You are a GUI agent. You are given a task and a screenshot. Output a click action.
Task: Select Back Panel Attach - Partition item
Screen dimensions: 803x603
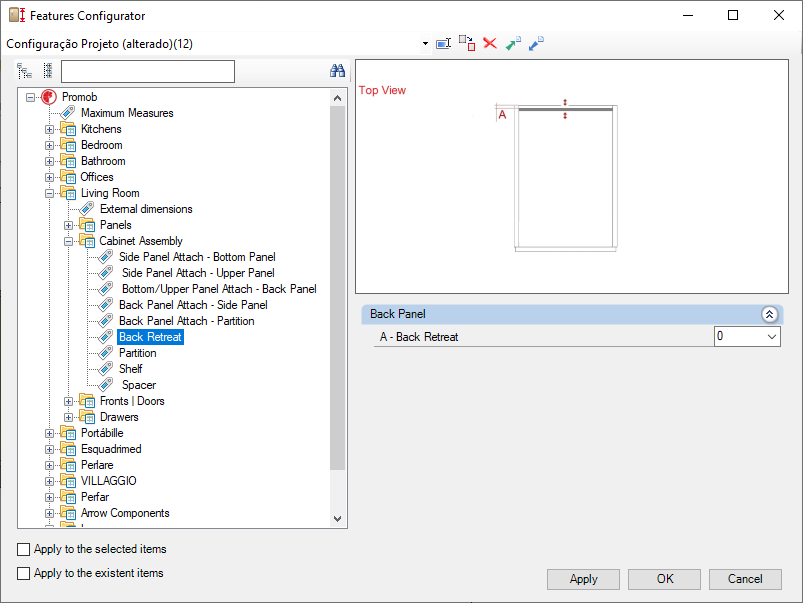coord(186,321)
